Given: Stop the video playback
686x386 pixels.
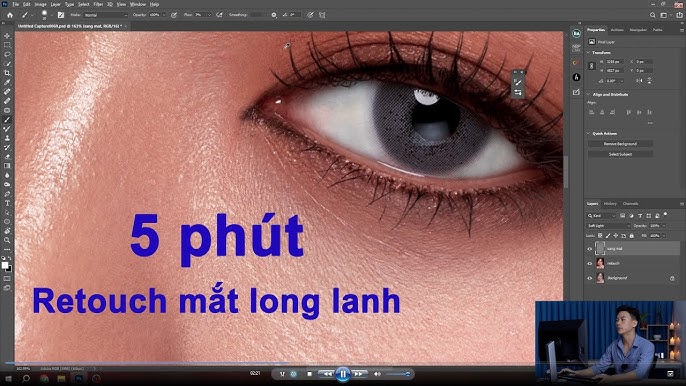Looking at the screenshot, I should pyautogui.click(x=309, y=374).
